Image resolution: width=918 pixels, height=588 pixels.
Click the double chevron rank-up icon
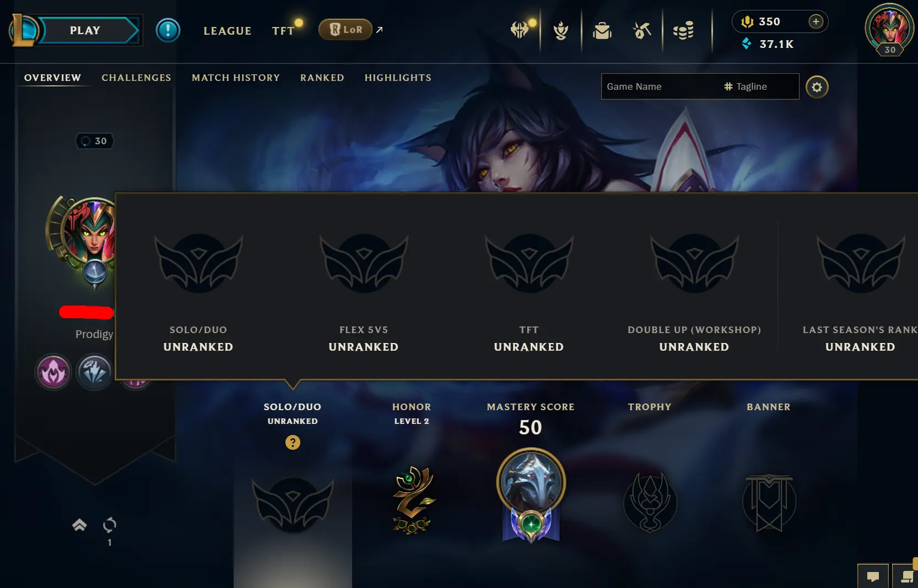(x=79, y=525)
